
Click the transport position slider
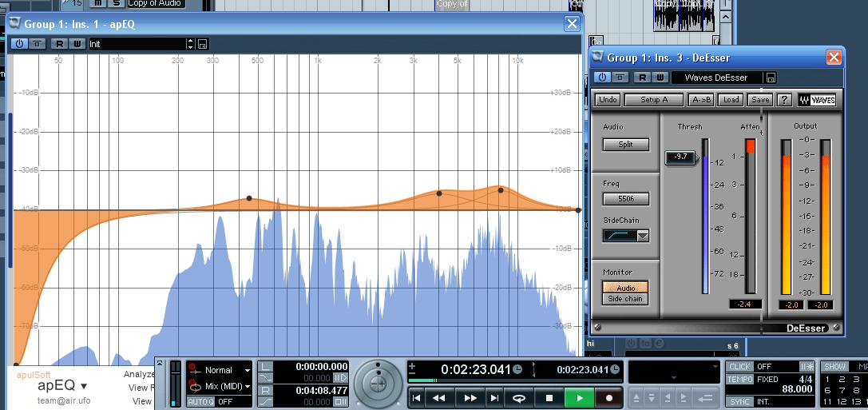click(515, 380)
